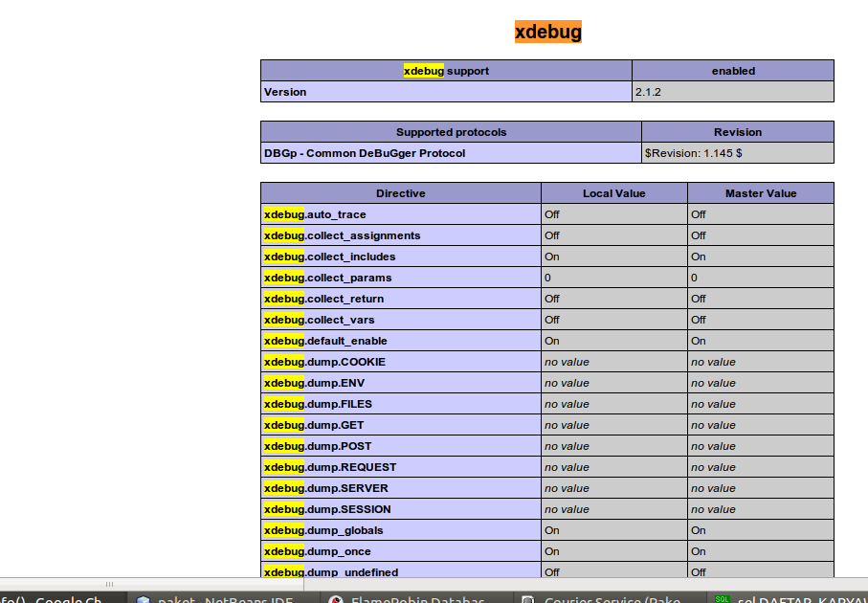
Task: Select the xdebug.collect_assignments directive
Action: (401, 235)
